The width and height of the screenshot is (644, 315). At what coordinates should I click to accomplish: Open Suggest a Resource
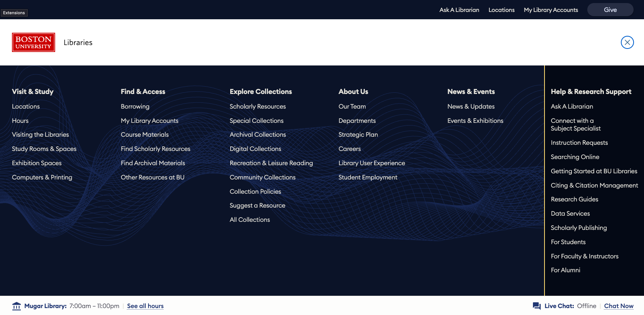(x=257, y=205)
